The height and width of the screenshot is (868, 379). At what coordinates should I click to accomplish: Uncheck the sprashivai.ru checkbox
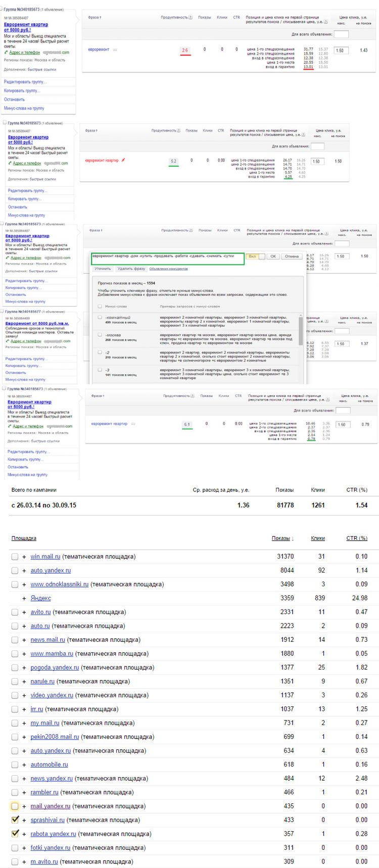click(x=15, y=820)
